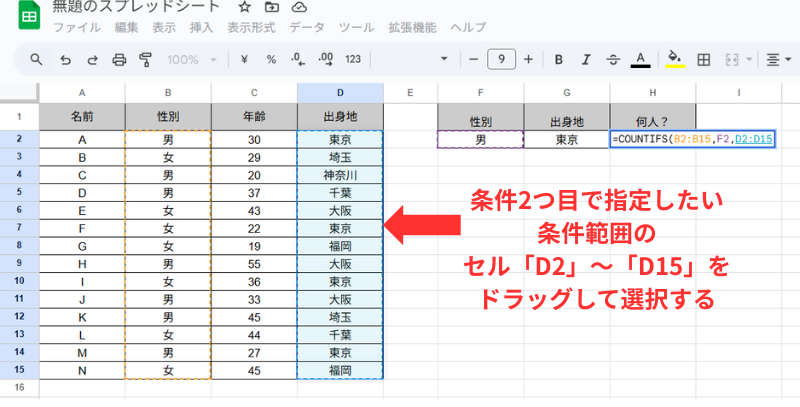This screenshot has height=407, width=800.
Task: Star the spreadsheet with the star icon
Action: tap(245, 7)
